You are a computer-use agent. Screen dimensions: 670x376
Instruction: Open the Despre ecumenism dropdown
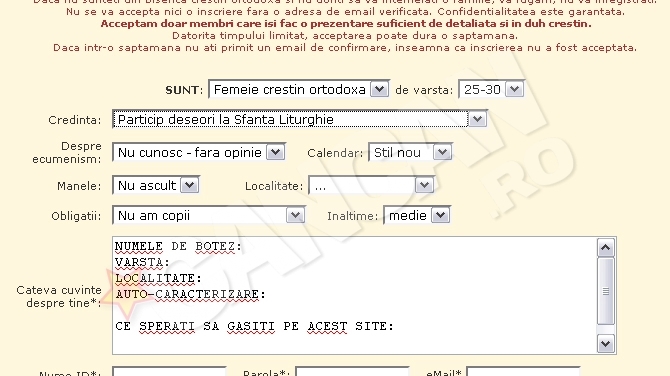199,152
